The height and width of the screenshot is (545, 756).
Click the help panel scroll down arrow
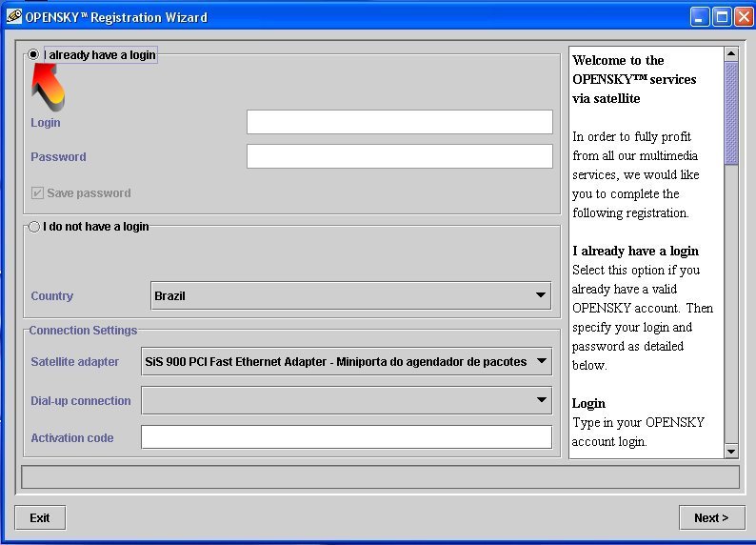(x=731, y=452)
